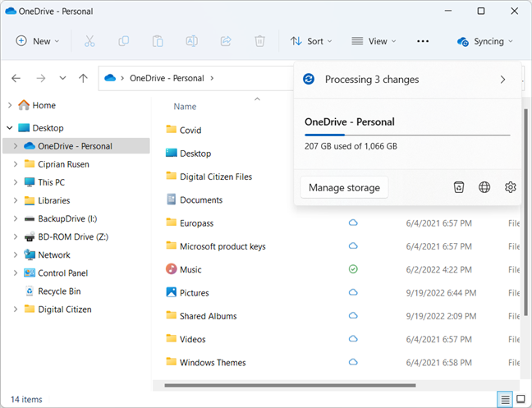
Task: Click the See more three-dots menu
Action: (423, 41)
